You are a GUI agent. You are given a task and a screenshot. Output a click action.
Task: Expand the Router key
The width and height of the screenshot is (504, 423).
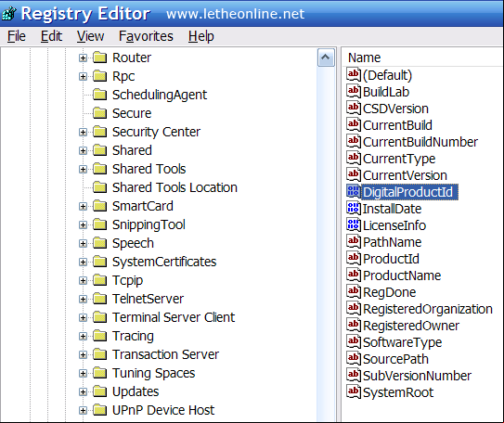coord(83,58)
